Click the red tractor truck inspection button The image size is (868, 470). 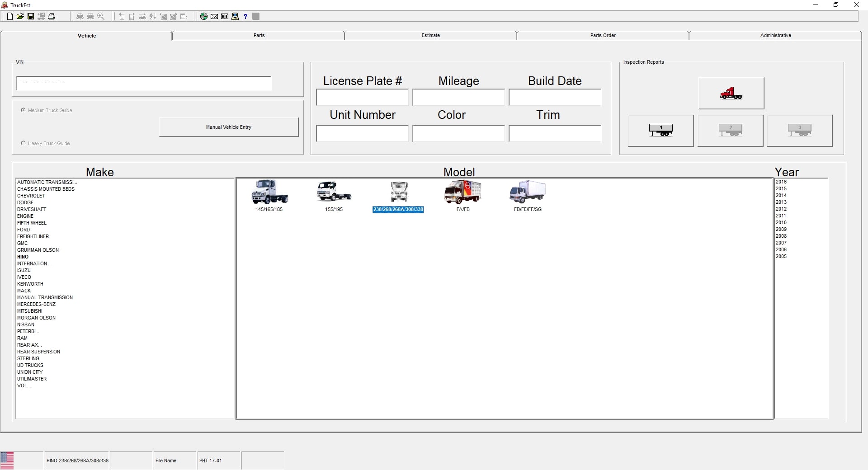731,94
